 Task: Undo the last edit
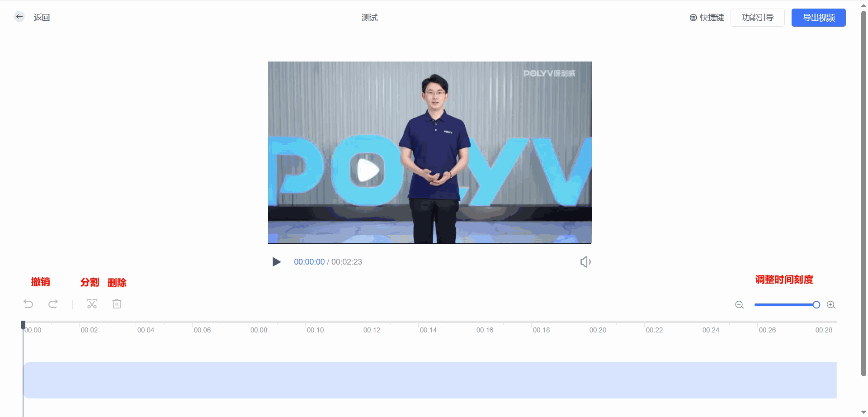pyautogui.click(x=28, y=304)
